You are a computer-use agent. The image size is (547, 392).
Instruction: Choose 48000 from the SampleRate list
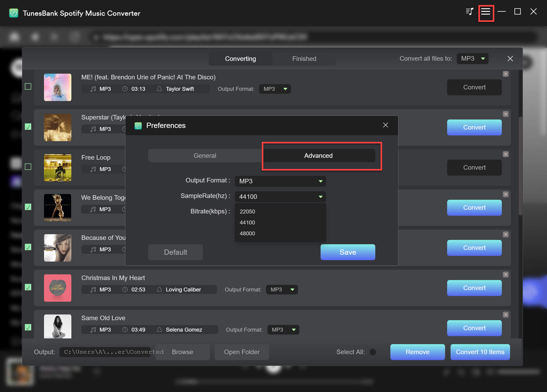[x=247, y=234]
